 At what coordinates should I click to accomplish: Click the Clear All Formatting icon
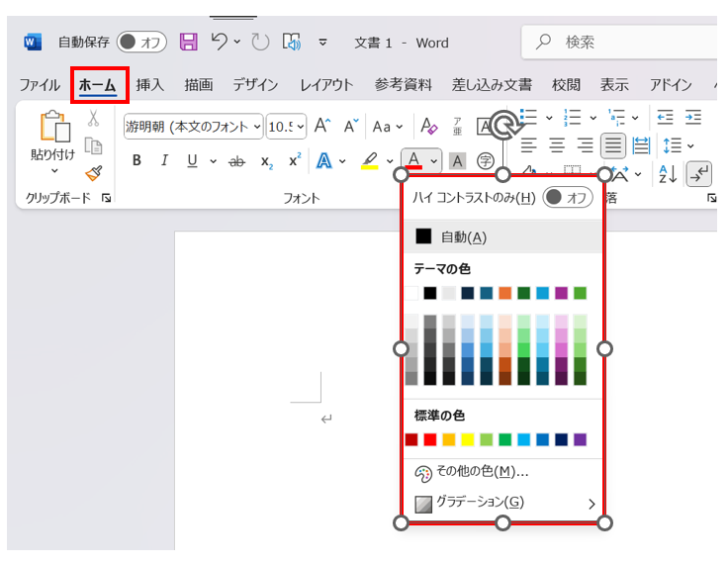[428, 127]
